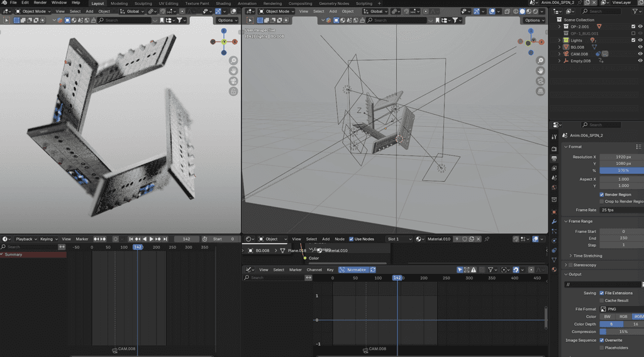Open the Render menu in top bar
This screenshot has width=644, height=357.
[x=40, y=3]
